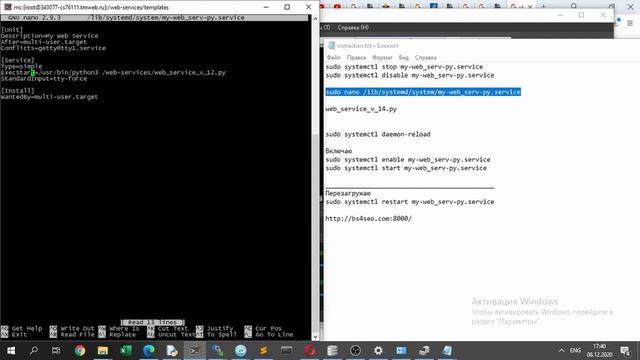The image size is (640, 360).
Task: Click nano 'Write Out' shortcut label
Action: point(77,328)
